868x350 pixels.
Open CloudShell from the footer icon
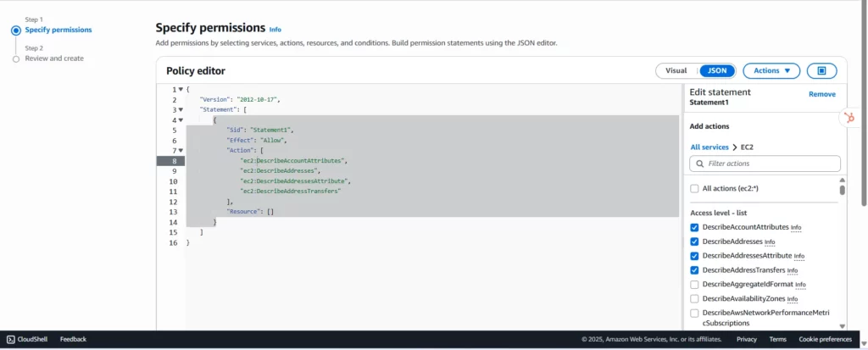[10, 339]
